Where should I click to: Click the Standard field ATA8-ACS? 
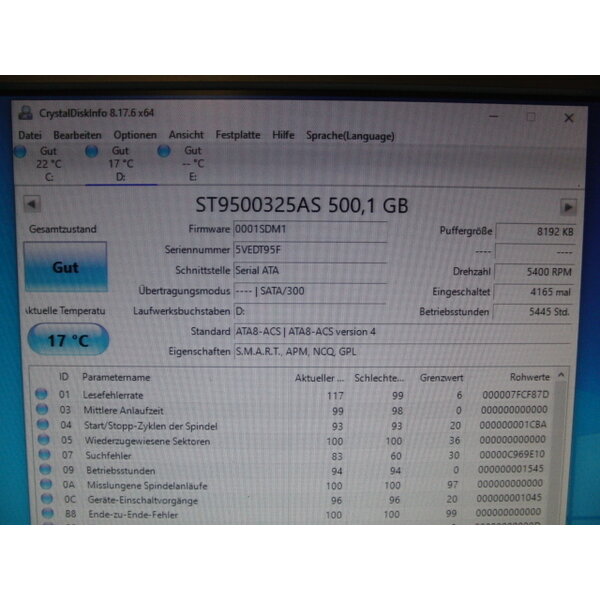tap(403, 332)
